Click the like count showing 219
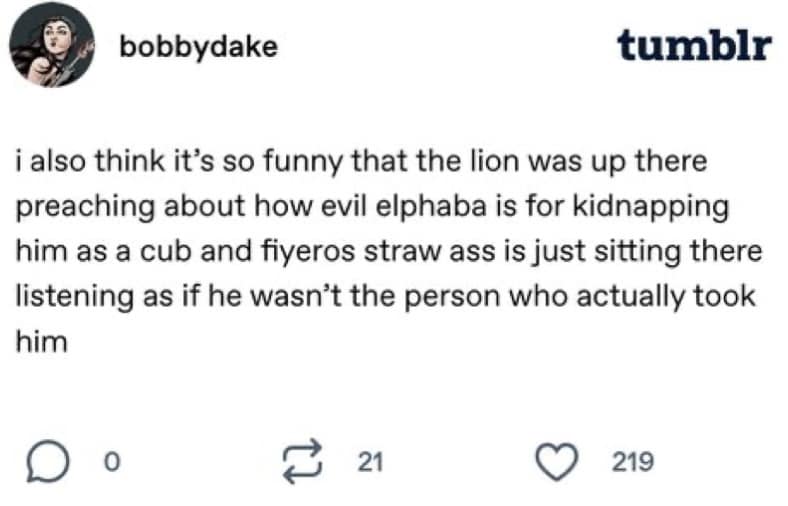 point(632,462)
